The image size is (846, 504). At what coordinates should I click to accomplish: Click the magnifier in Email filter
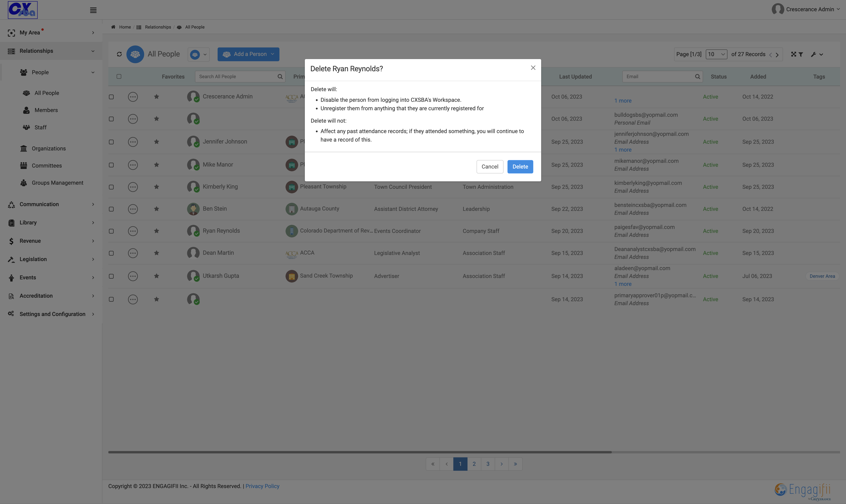tap(697, 77)
